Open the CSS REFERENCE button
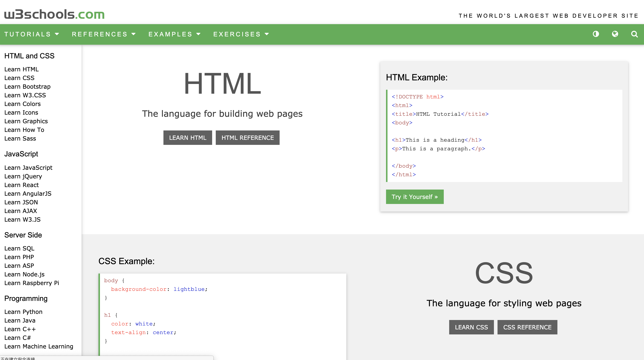 tap(527, 327)
